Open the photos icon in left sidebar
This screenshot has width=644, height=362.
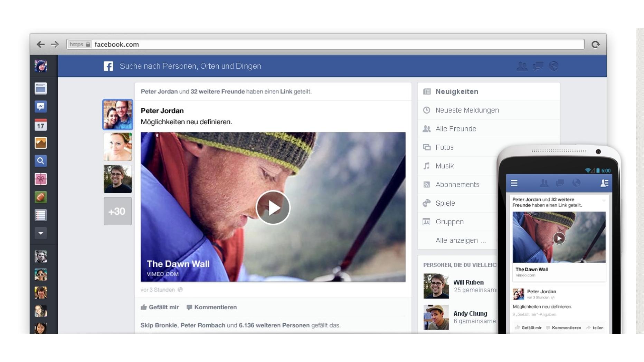(40, 143)
